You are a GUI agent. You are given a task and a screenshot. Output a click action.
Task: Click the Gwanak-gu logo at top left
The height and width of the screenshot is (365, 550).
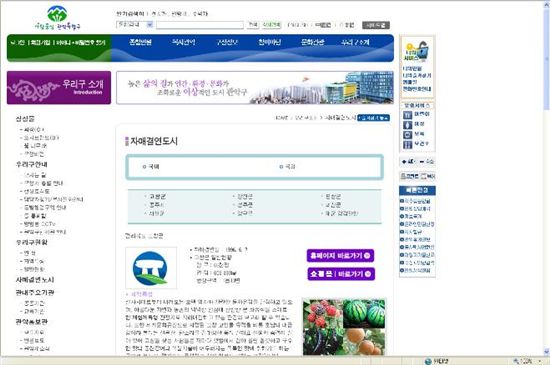point(58,18)
